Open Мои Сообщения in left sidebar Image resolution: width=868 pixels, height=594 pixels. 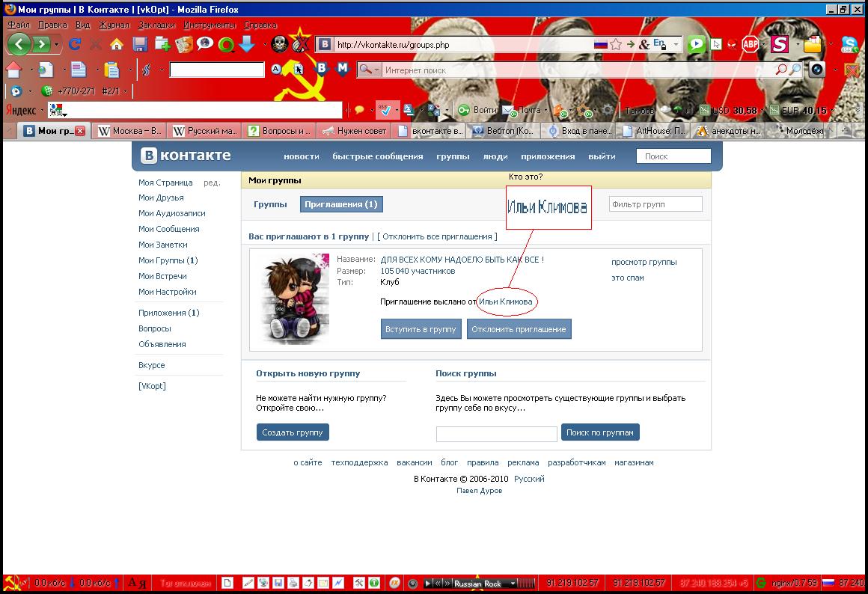[x=169, y=229]
